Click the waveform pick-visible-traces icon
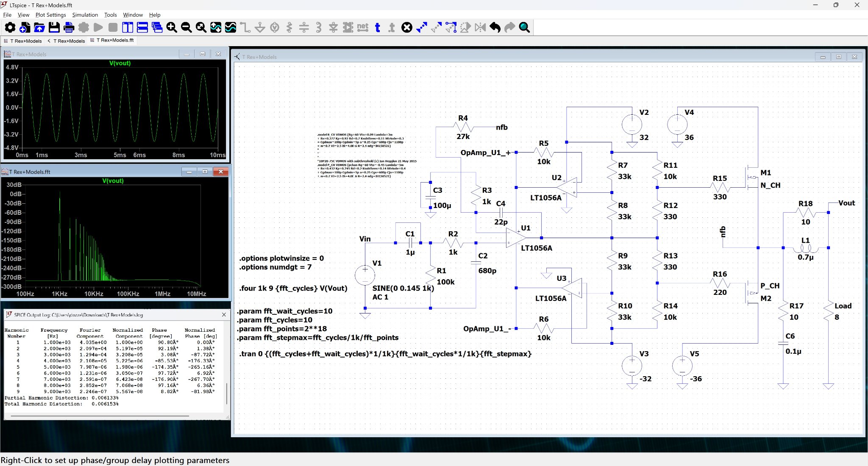 click(x=231, y=28)
